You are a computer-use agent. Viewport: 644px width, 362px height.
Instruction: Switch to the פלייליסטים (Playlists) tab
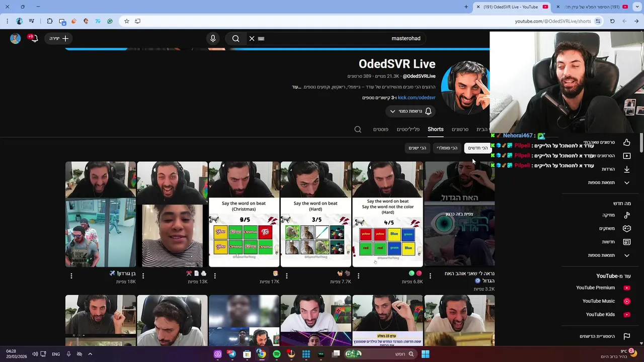click(408, 129)
